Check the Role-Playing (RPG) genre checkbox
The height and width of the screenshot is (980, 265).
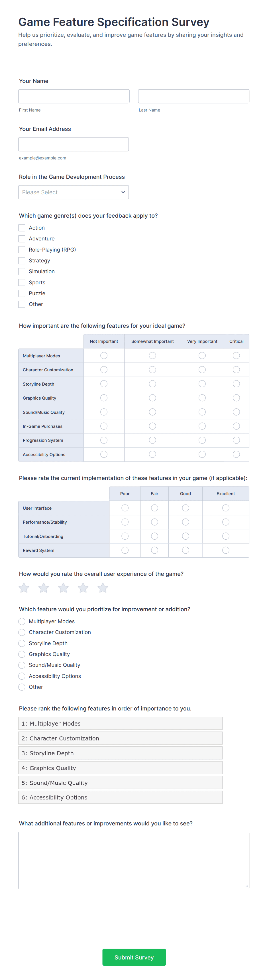pyautogui.click(x=22, y=250)
